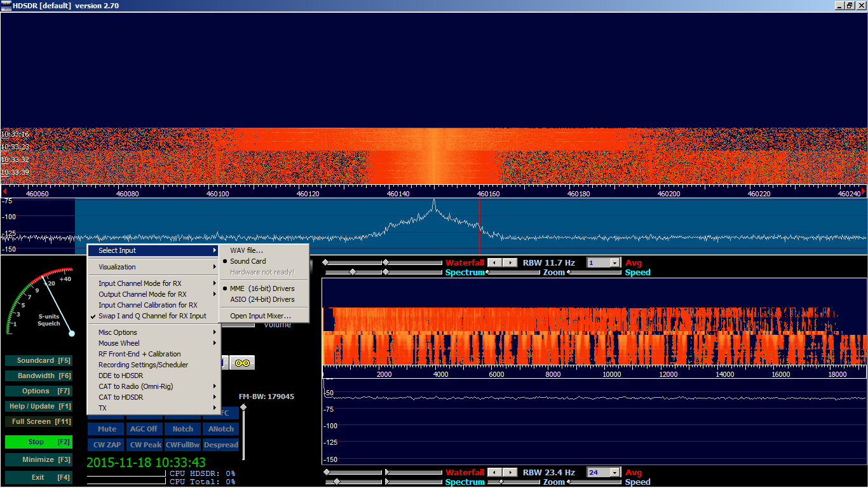Image resolution: width=868 pixels, height=488 pixels.
Task: Click the right arrow beside RBW 11.7 Hz
Action: (x=510, y=262)
